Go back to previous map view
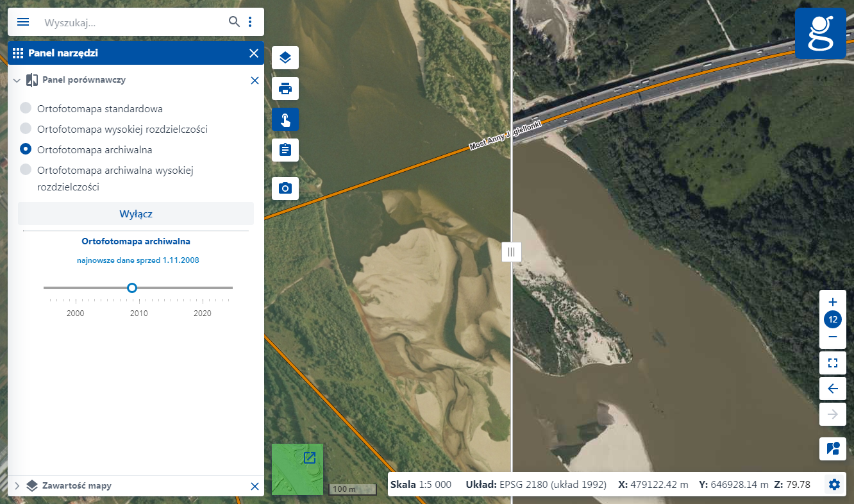 [833, 389]
